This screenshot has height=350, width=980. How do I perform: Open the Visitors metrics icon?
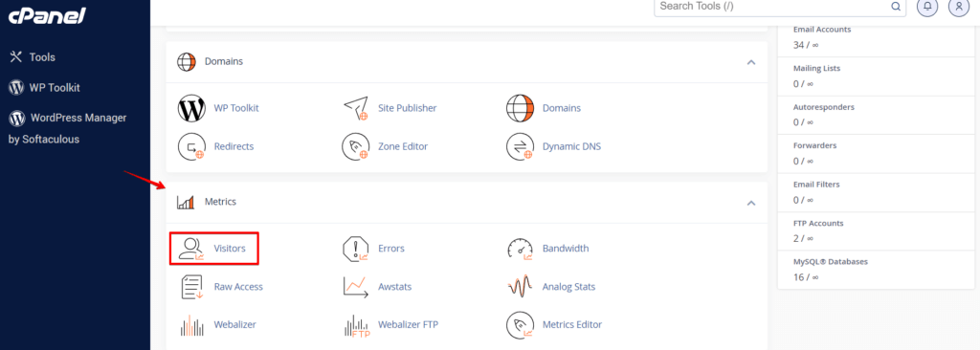tap(191, 248)
